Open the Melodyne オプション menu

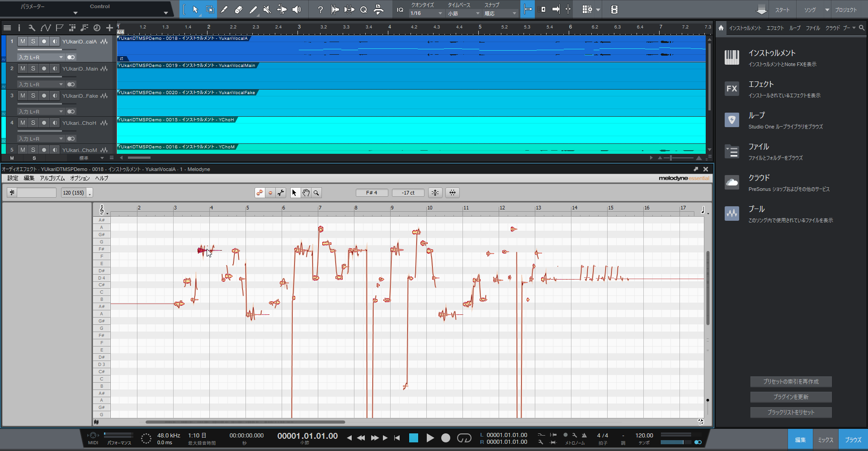(80, 178)
